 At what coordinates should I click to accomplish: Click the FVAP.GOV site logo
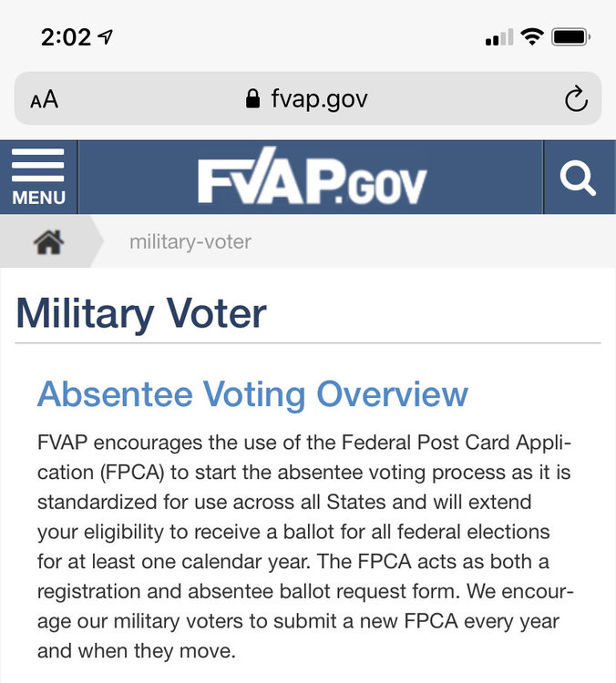coord(312,178)
